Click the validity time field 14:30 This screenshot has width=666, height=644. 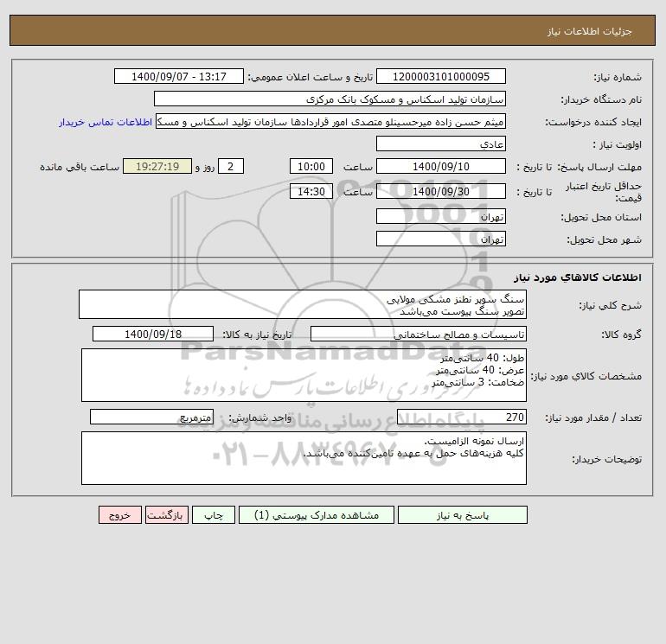coord(311,191)
